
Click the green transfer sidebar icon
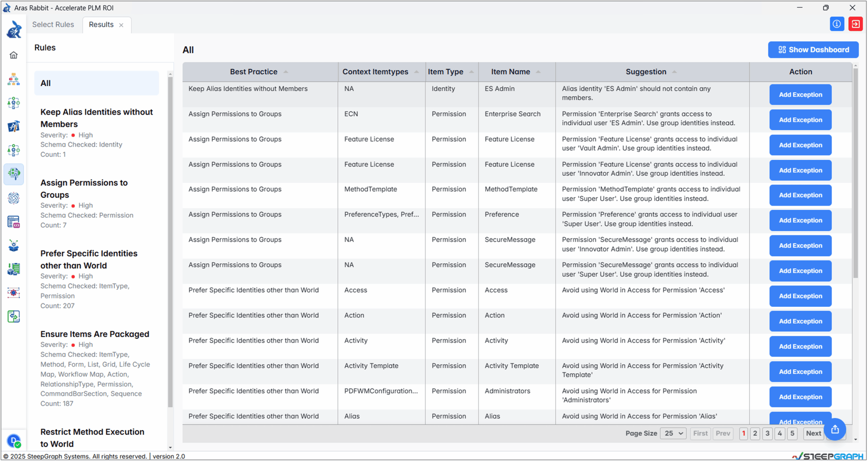point(14,317)
